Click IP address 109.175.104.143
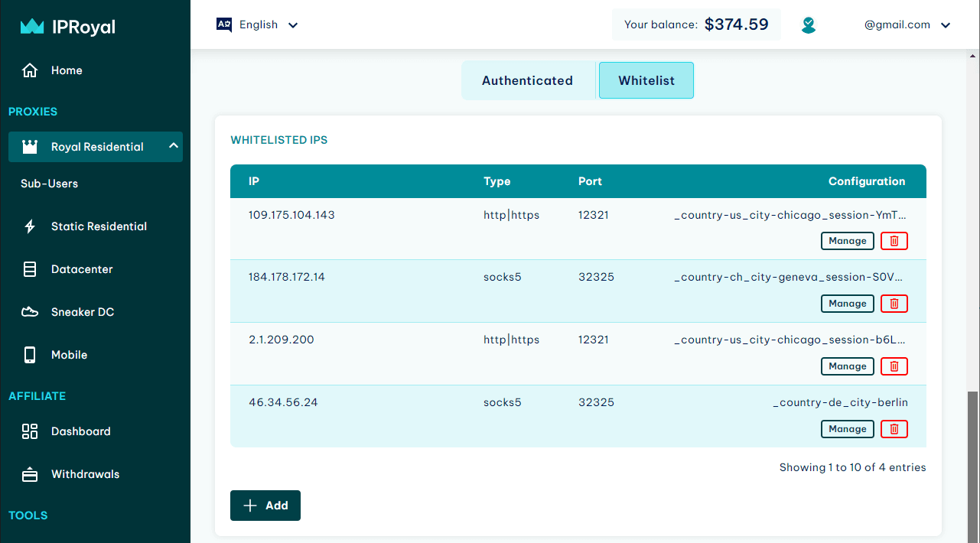Screen dimensions: 980x543 click(x=291, y=215)
